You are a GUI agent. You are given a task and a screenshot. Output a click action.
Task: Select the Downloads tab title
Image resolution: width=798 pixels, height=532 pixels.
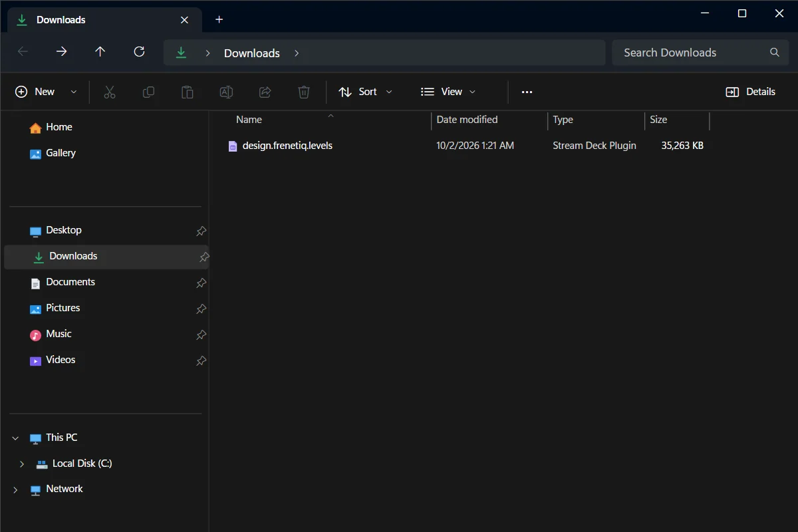[x=61, y=20]
